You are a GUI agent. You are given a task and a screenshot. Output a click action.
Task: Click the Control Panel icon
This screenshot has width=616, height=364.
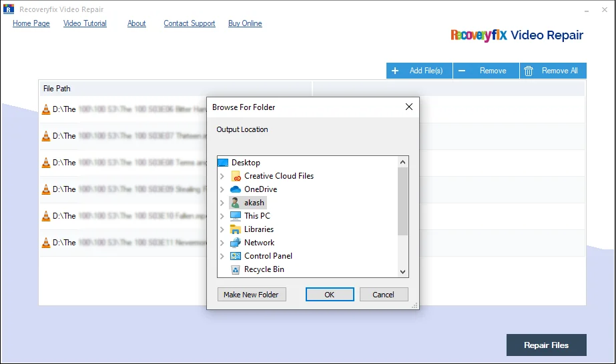click(235, 256)
